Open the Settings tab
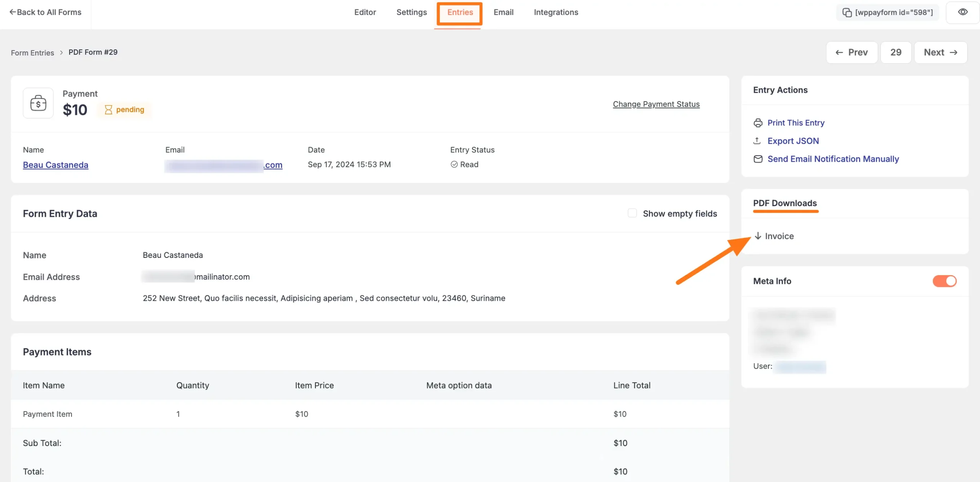 [411, 12]
